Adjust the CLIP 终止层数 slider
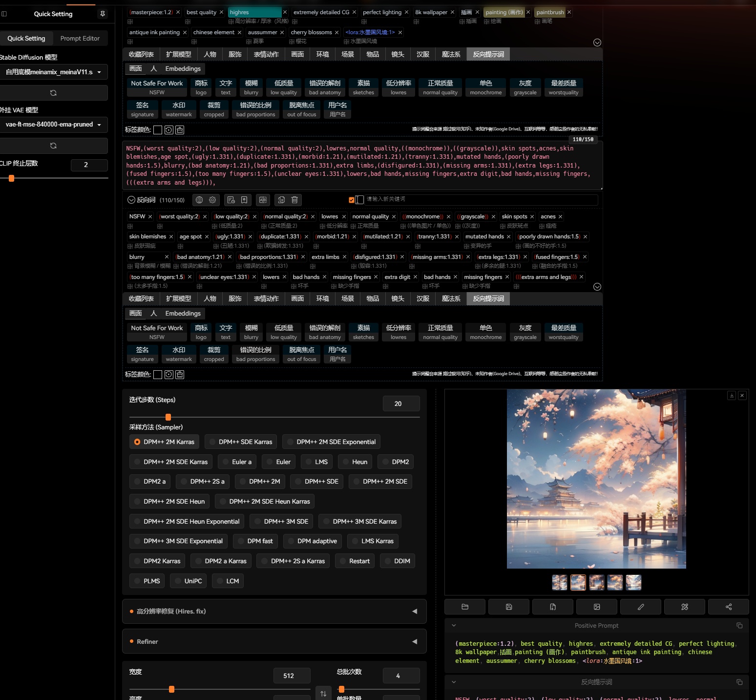 click(12, 178)
